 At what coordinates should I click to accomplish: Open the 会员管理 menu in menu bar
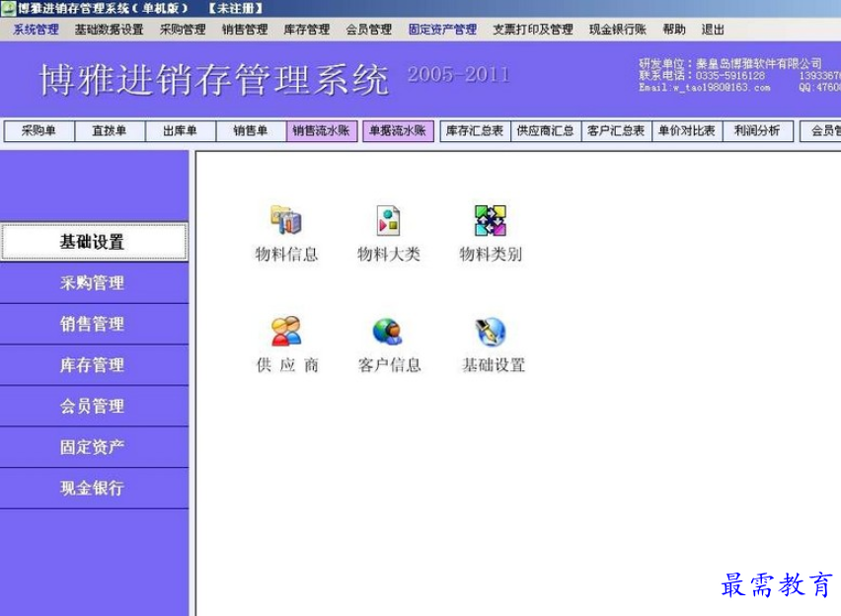click(369, 30)
